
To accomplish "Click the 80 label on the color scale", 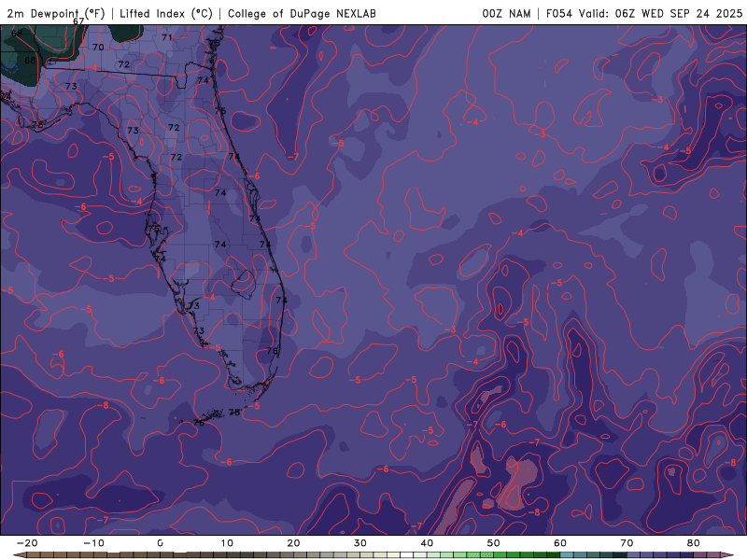I will coord(694,543).
